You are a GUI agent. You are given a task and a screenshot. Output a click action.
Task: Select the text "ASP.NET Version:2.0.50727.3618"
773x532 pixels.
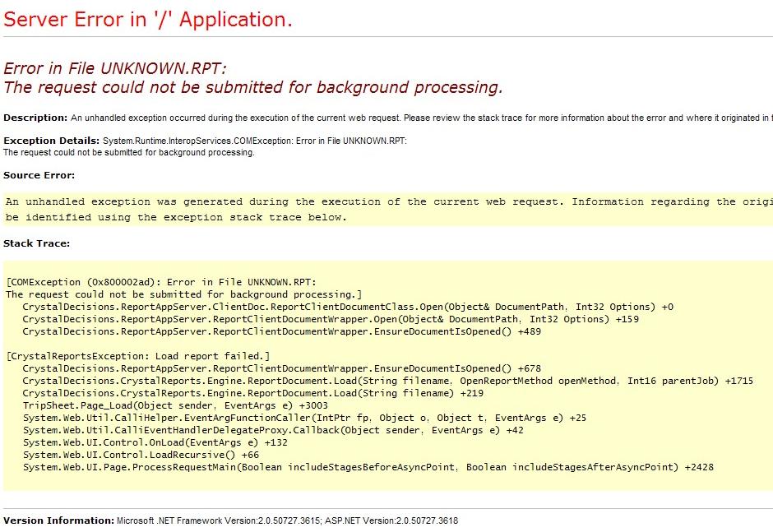coord(391,520)
